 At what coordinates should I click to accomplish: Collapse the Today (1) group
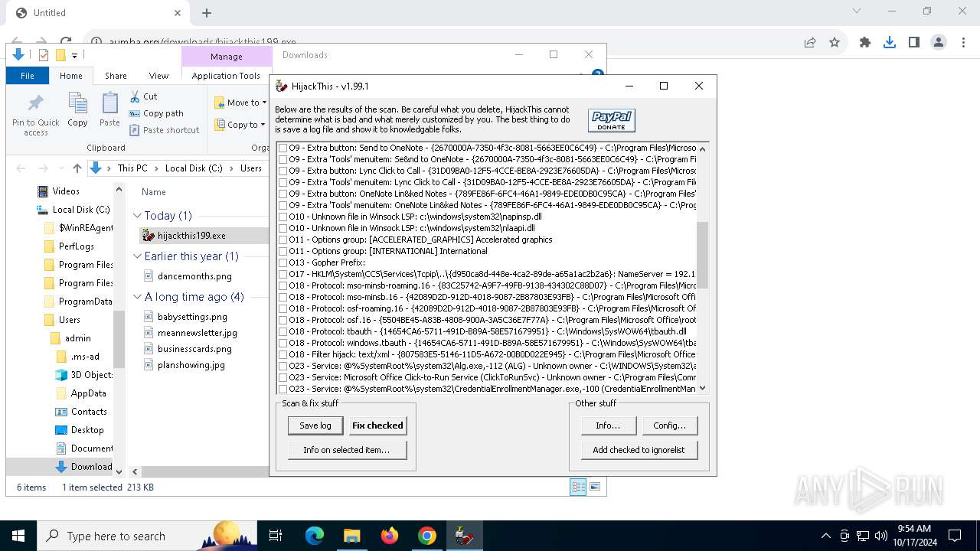[137, 216]
